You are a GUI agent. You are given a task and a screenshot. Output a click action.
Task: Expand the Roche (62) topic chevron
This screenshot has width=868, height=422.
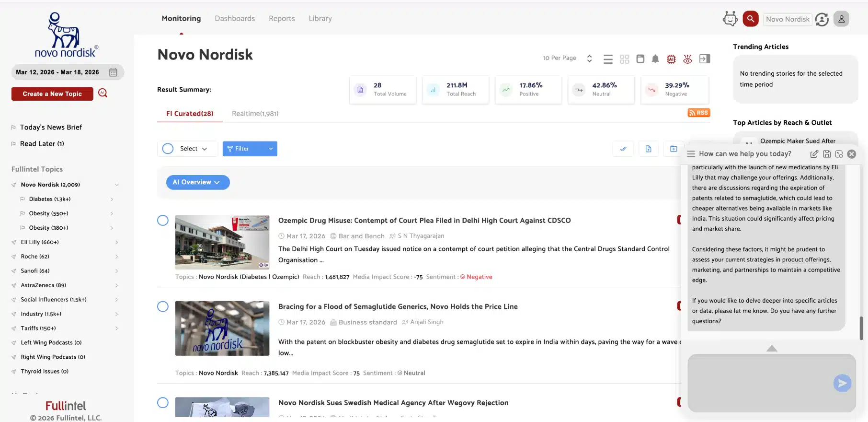click(116, 257)
